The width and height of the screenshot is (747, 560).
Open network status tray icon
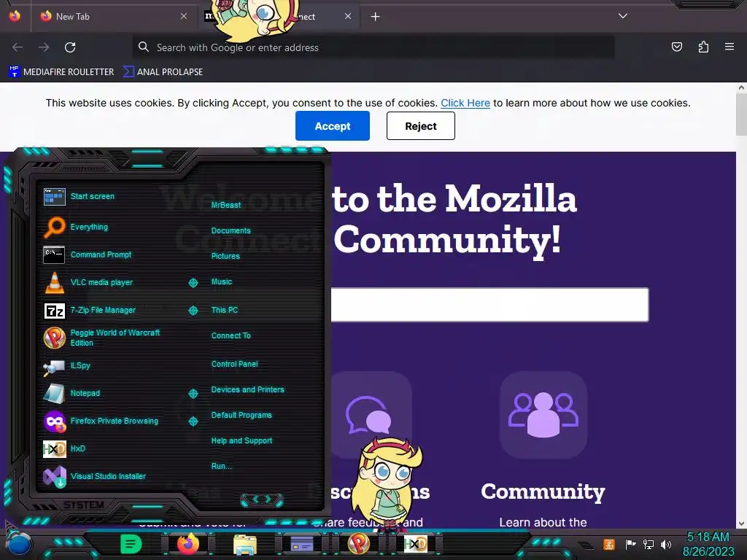pos(649,544)
